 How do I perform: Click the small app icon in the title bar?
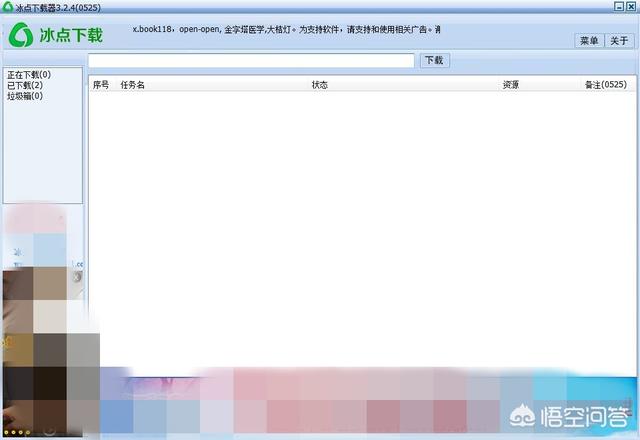click(7, 6)
